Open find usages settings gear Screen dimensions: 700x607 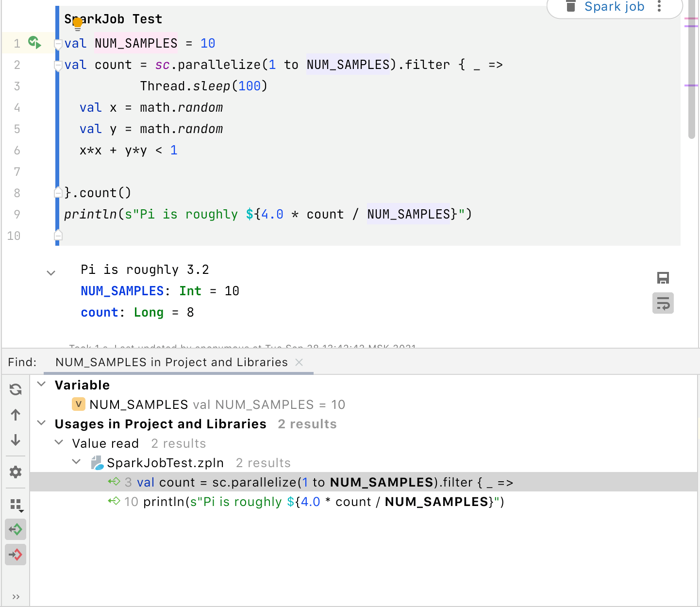tap(16, 472)
